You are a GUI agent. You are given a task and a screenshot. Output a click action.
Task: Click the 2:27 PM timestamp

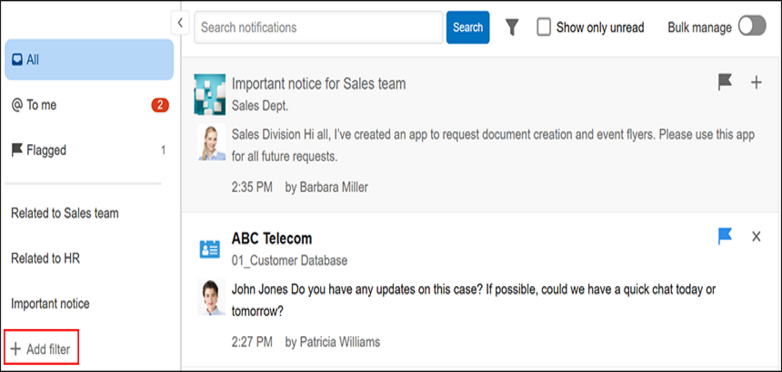(252, 342)
